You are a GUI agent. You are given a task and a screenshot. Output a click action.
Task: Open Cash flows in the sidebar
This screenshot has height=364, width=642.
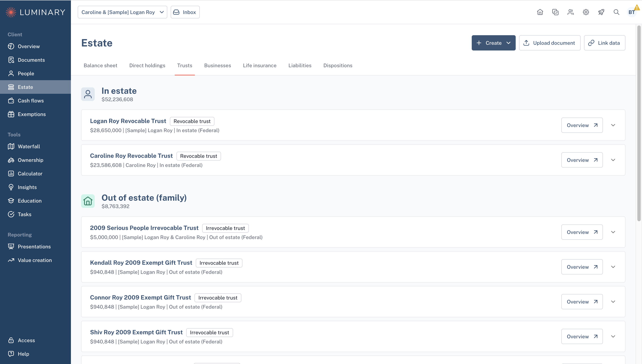click(35, 101)
